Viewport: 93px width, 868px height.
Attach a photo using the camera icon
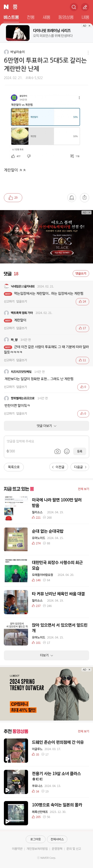pyautogui.click(x=57, y=451)
